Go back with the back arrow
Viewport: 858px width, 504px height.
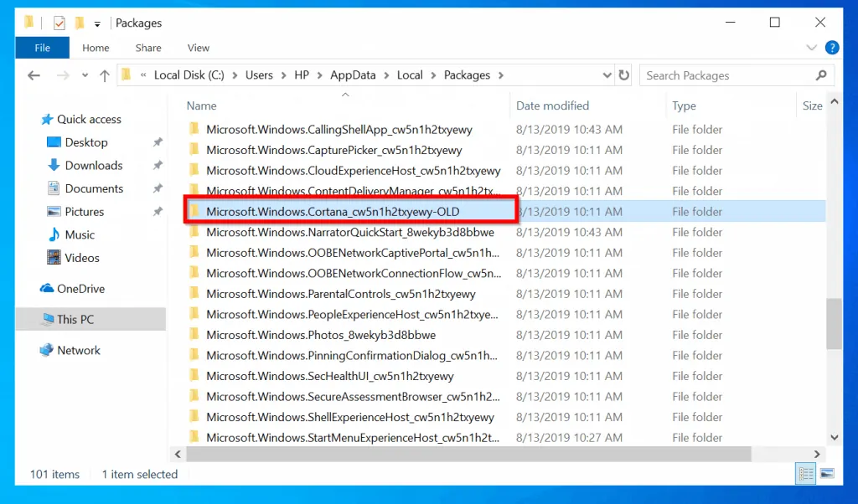[x=33, y=75]
